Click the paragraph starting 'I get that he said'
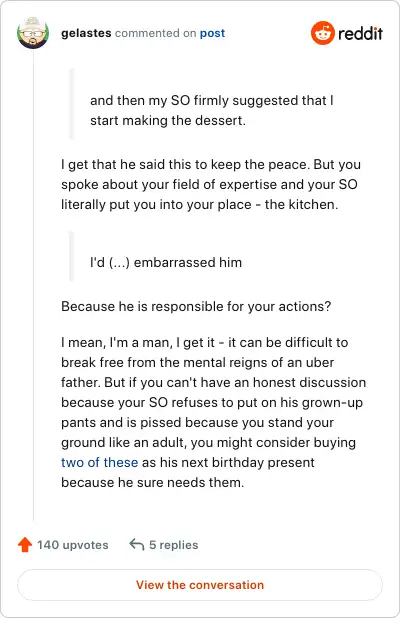Viewport: 400px width, 618px height. (211, 184)
